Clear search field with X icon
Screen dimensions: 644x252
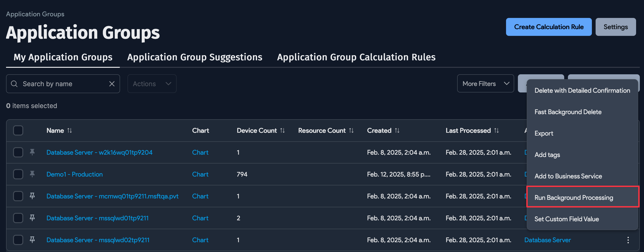pos(112,84)
